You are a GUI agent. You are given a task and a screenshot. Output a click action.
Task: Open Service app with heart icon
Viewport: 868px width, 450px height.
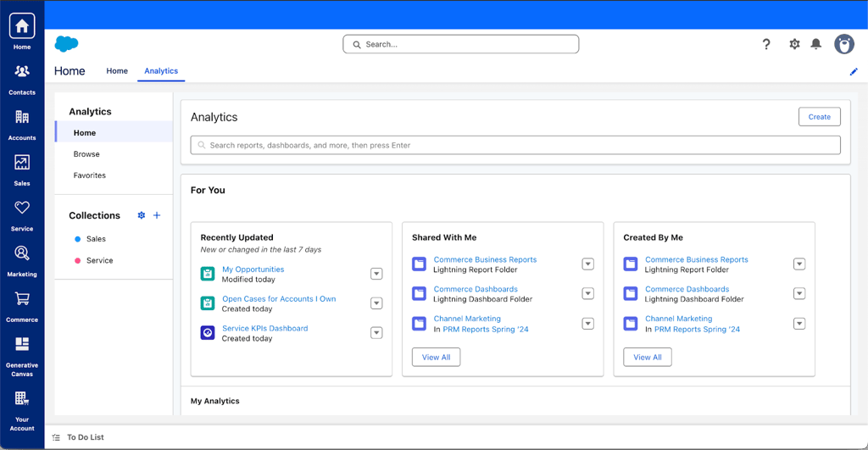[x=21, y=216]
